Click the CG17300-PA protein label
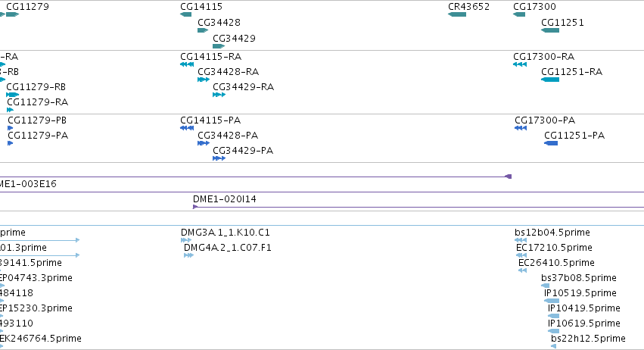 (545, 120)
